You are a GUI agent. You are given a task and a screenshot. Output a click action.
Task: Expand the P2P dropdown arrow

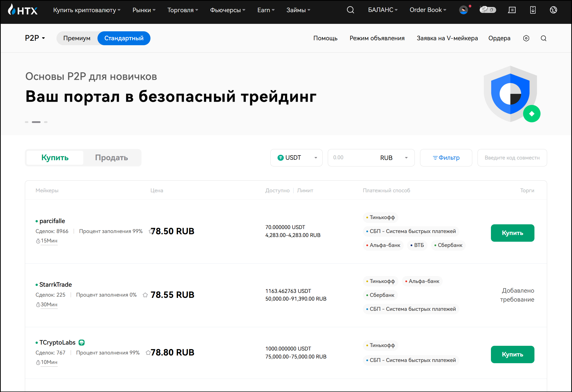(44, 38)
